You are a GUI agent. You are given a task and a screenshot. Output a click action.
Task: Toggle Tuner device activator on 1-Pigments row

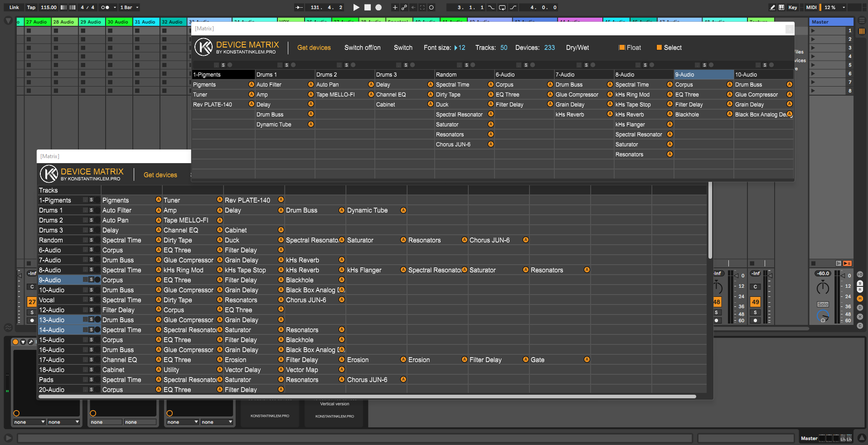[x=220, y=200]
